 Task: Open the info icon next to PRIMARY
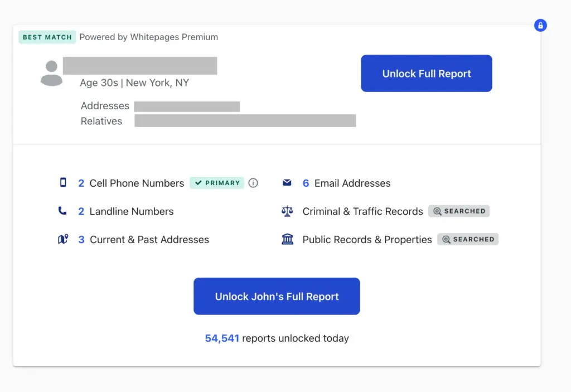click(x=253, y=183)
